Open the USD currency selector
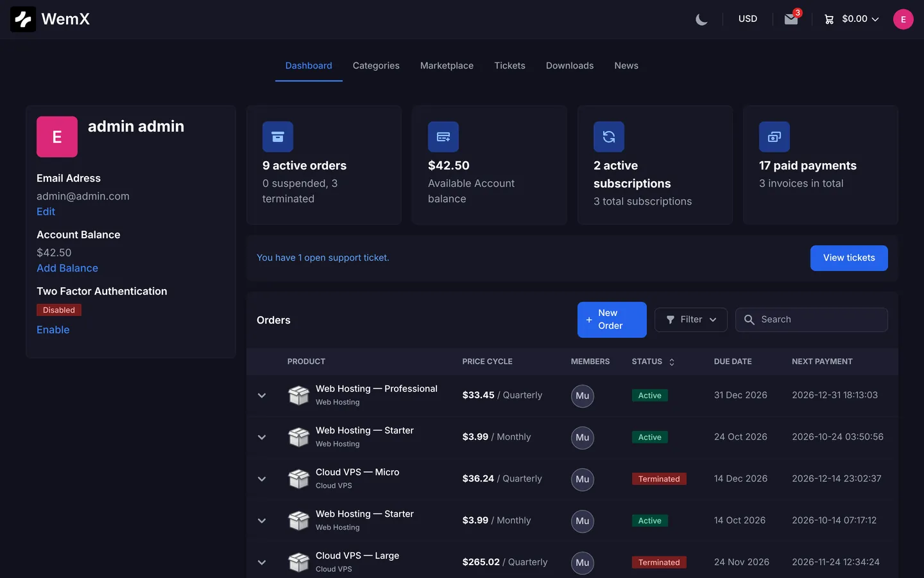 (748, 19)
